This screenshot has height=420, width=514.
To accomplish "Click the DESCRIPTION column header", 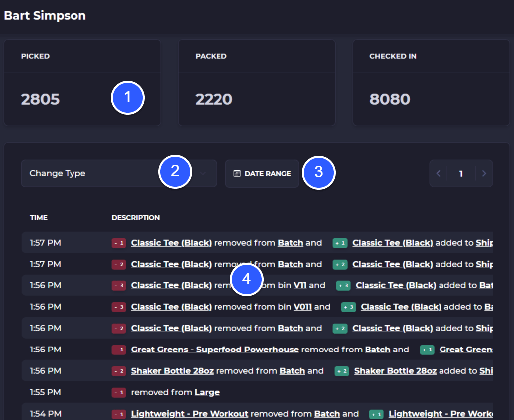I will tap(136, 218).
